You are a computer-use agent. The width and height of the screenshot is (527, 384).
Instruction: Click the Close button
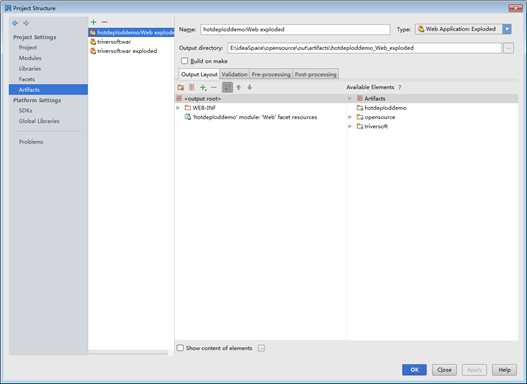pos(444,370)
